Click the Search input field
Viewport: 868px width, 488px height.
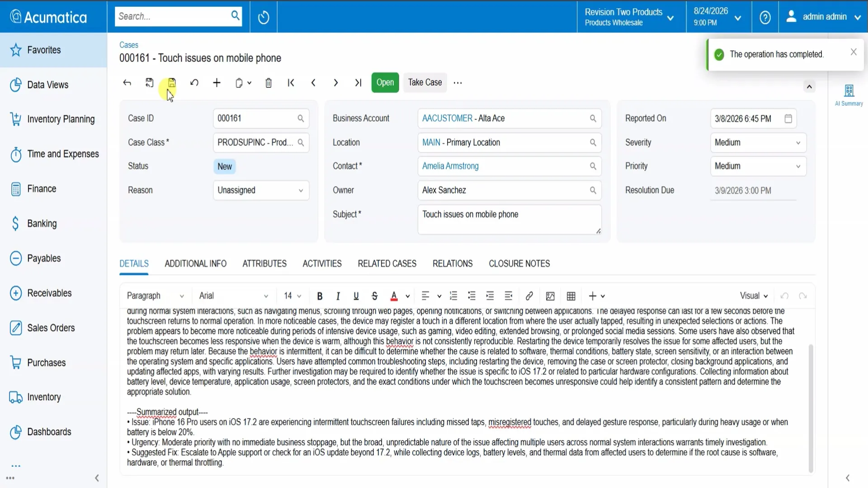pyautogui.click(x=172, y=16)
